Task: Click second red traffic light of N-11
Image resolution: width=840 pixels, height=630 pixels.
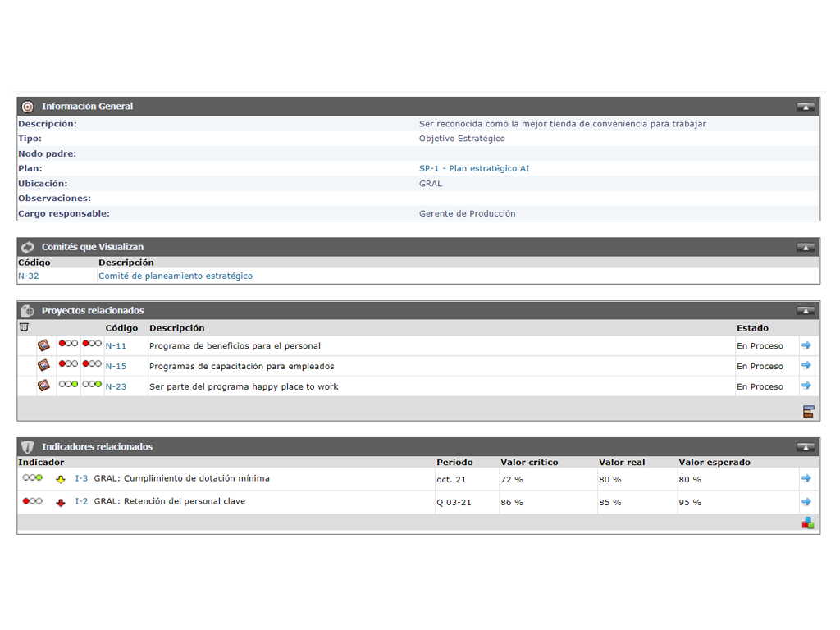Action: 92,344
